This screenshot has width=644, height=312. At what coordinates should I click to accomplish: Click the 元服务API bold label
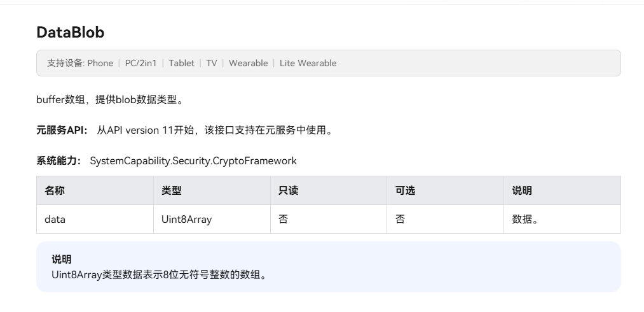[x=62, y=130]
